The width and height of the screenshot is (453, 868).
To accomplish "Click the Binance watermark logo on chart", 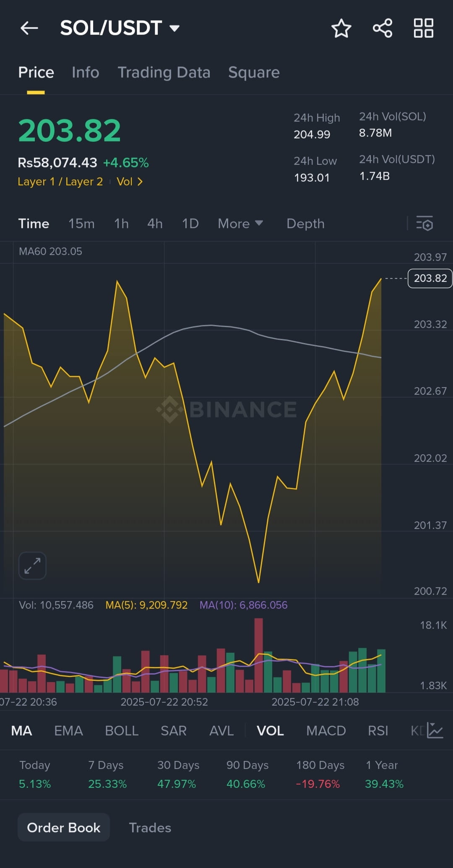I will pyautogui.click(x=226, y=409).
